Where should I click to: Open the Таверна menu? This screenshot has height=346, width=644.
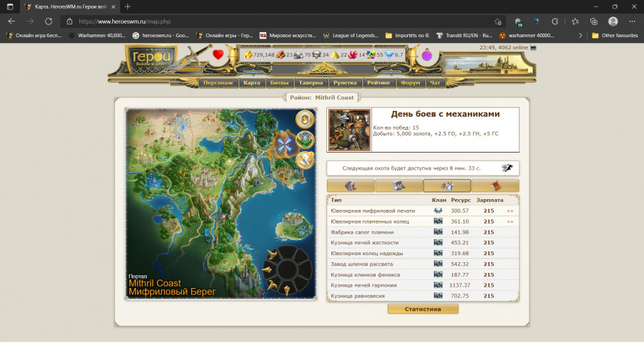311,82
